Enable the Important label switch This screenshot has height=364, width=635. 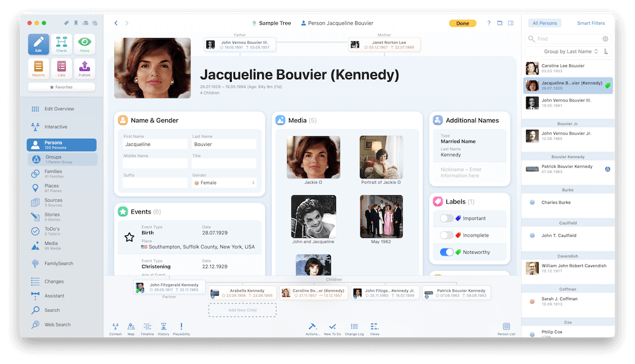[446, 218]
